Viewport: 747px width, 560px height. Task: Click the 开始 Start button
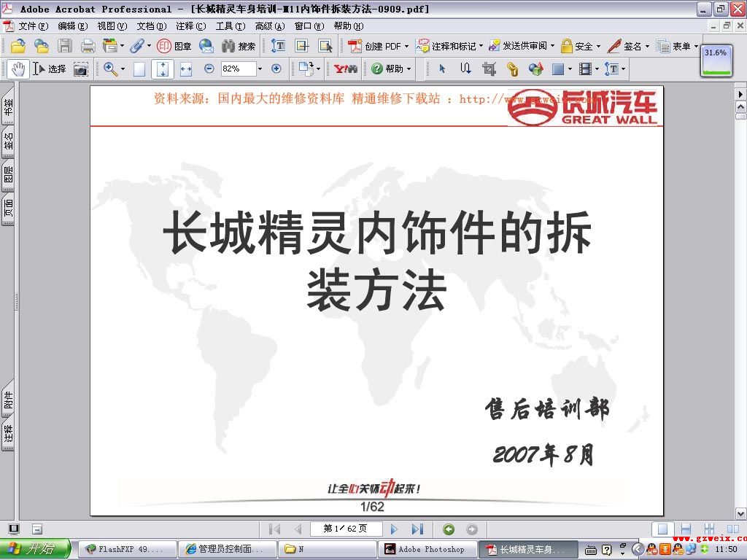tap(36, 549)
